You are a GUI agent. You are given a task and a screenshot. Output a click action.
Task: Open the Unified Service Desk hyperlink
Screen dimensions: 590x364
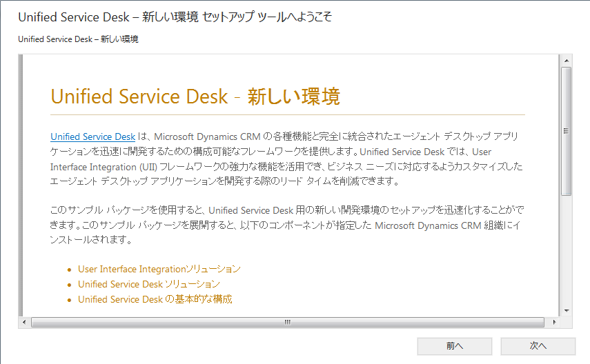tap(93, 136)
